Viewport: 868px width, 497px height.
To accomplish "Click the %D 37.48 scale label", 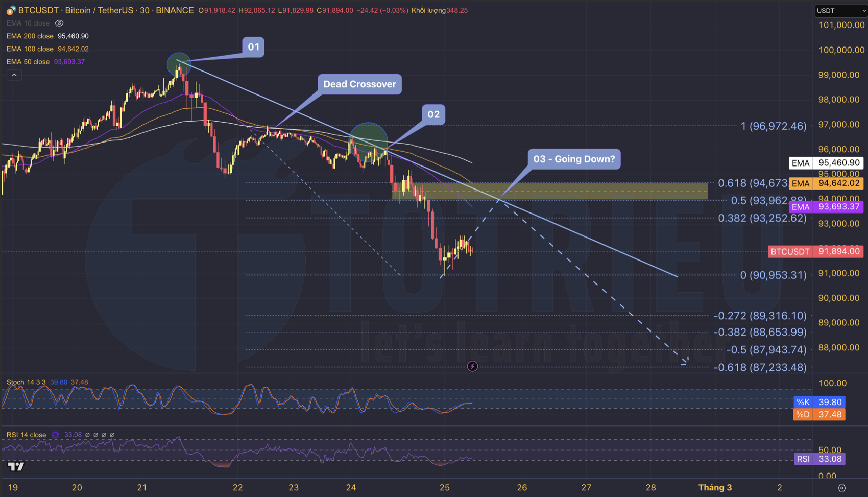I will 819,414.
